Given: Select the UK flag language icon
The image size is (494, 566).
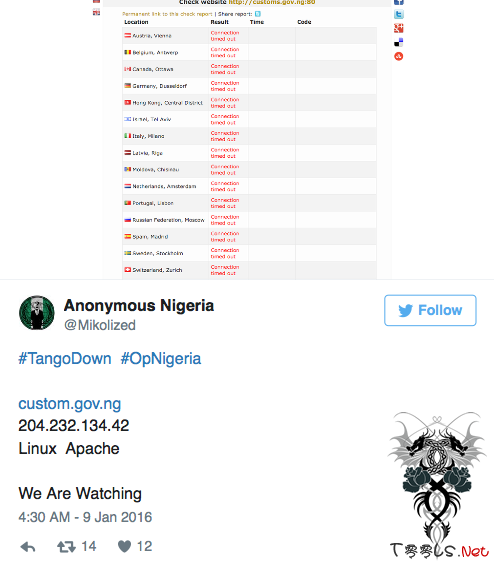Looking at the screenshot, I should [96, 13].
